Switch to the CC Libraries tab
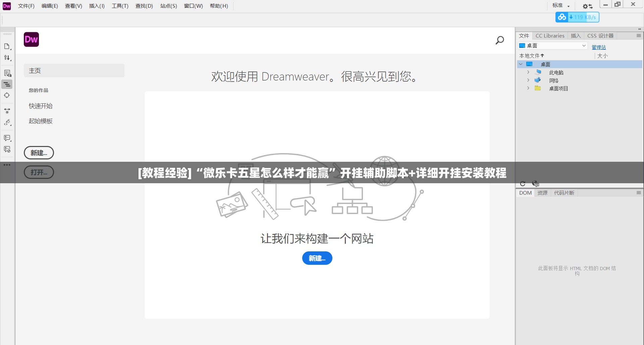 pyautogui.click(x=550, y=36)
